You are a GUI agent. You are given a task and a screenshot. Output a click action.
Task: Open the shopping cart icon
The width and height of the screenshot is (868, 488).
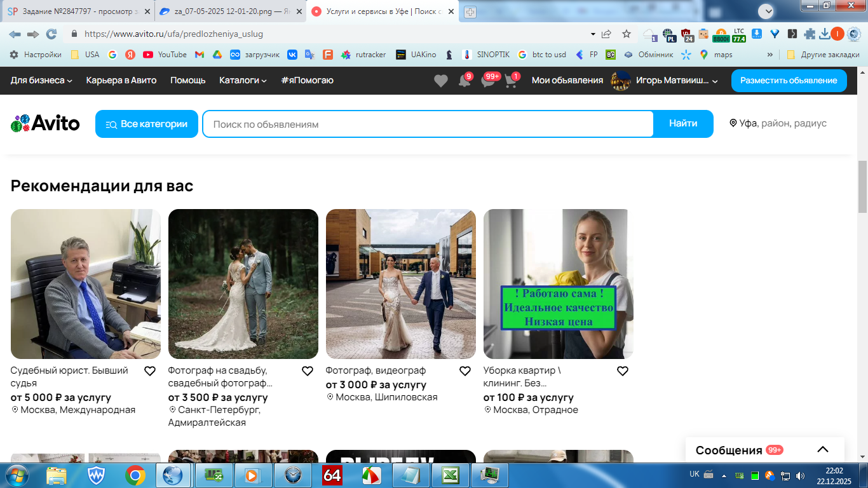point(511,81)
